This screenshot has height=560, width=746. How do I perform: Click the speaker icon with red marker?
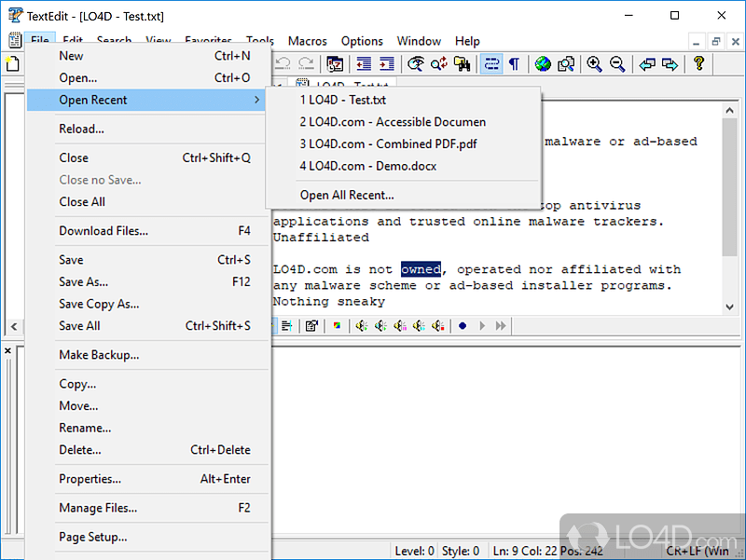pyautogui.click(x=437, y=326)
